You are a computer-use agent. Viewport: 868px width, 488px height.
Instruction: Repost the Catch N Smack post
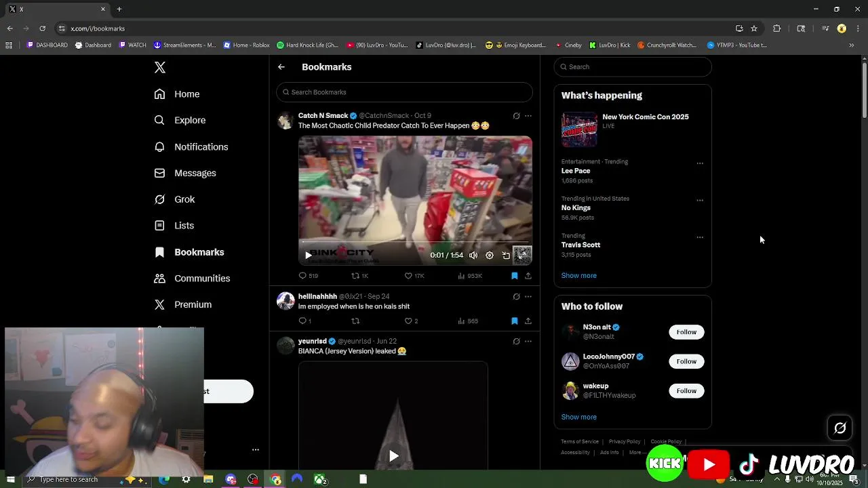(360, 276)
